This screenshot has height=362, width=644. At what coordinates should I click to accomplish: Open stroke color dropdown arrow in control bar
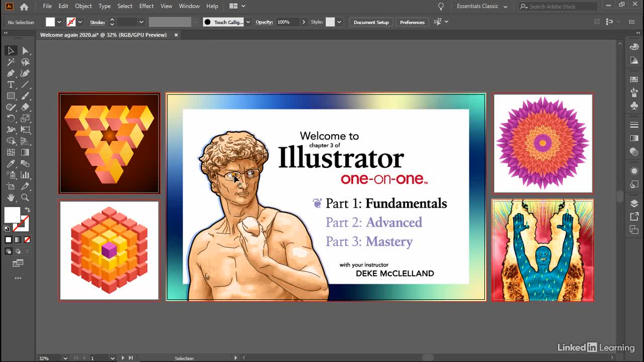(x=80, y=22)
